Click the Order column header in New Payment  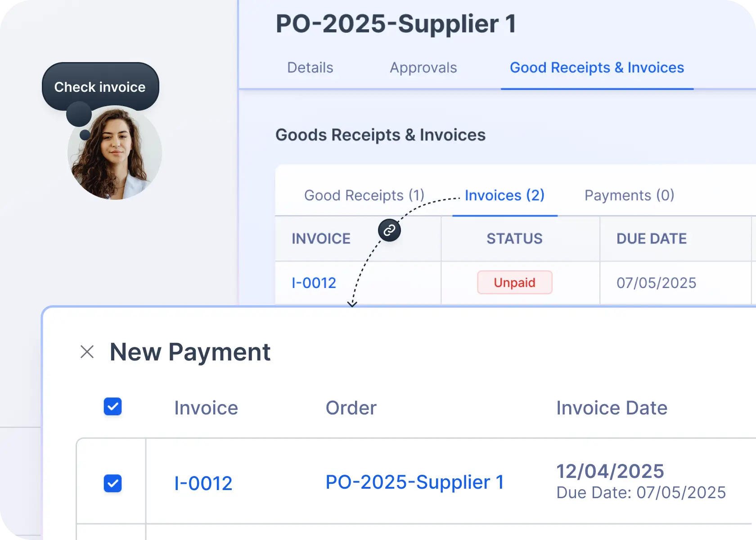pyautogui.click(x=351, y=408)
